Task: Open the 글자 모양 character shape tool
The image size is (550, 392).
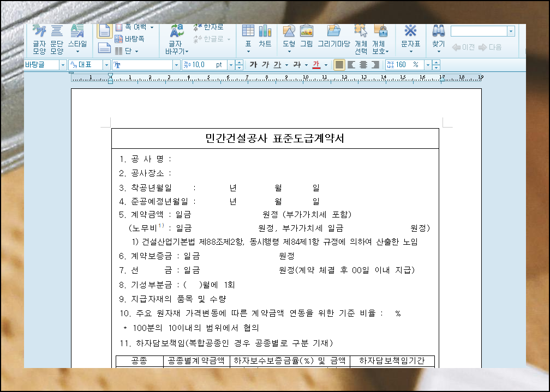Action: point(39,40)
